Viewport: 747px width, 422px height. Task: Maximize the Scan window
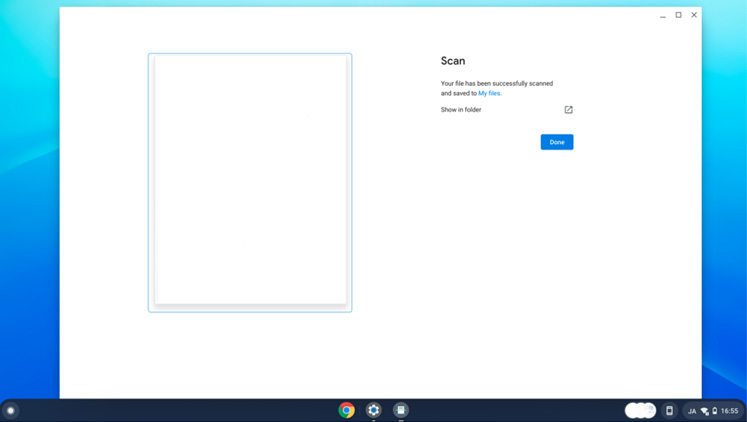679,15
